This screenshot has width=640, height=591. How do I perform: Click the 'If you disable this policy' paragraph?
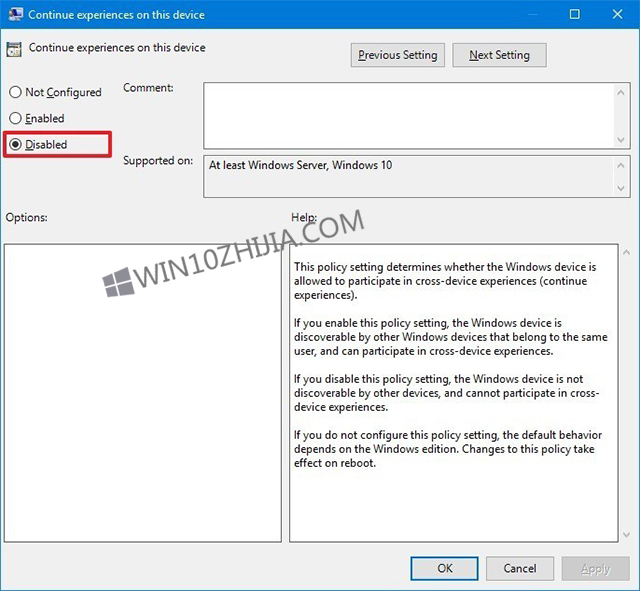coord(447,393)
